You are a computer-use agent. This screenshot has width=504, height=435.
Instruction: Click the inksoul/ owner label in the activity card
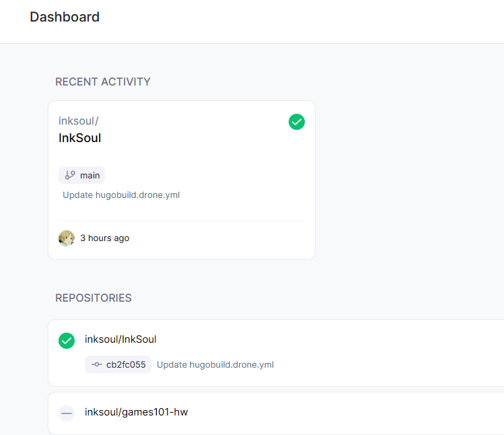(x=79, y=121)
